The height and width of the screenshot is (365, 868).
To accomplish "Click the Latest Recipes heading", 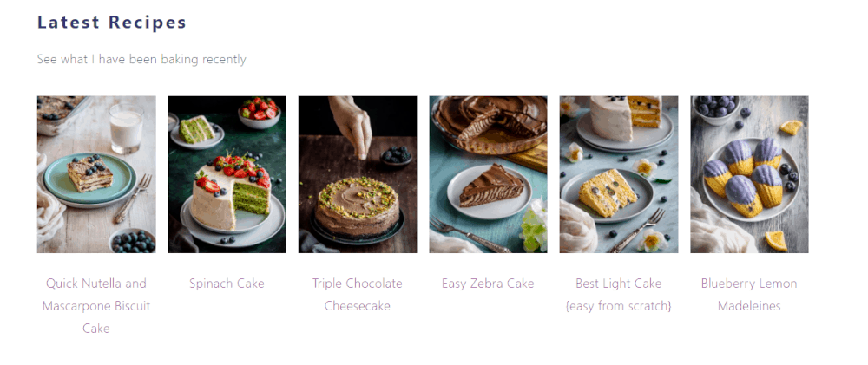I will click(x=112, y=23).
